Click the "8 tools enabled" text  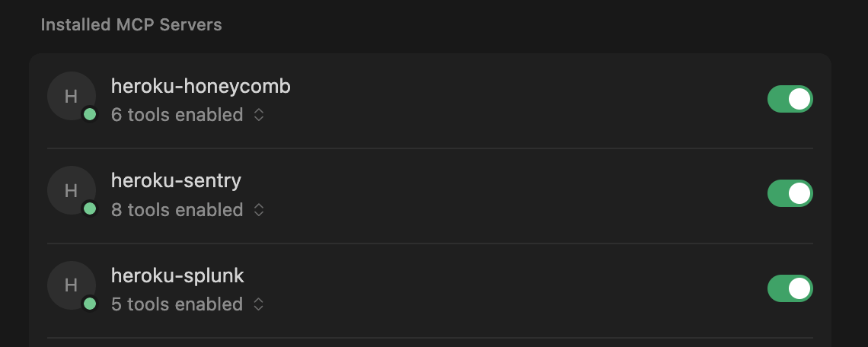[177, 209]
